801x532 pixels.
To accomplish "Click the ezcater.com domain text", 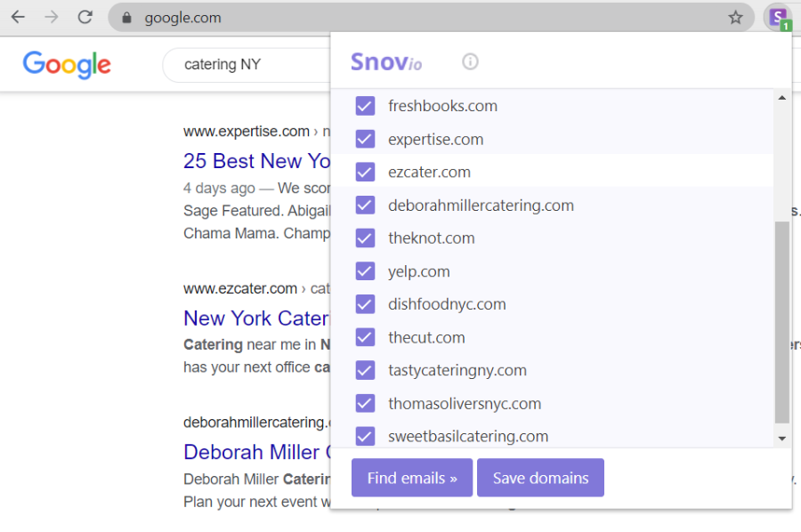I will pos(429,172).
